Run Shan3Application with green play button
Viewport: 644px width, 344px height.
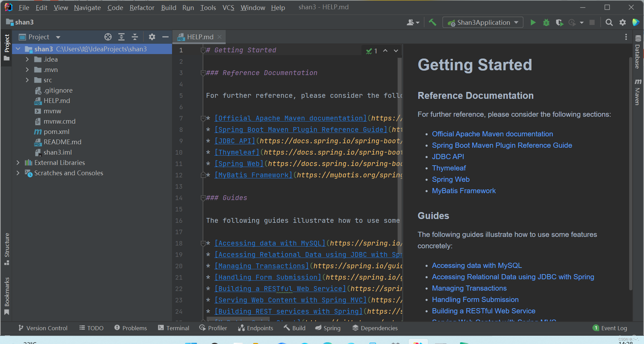pos(533,22)
